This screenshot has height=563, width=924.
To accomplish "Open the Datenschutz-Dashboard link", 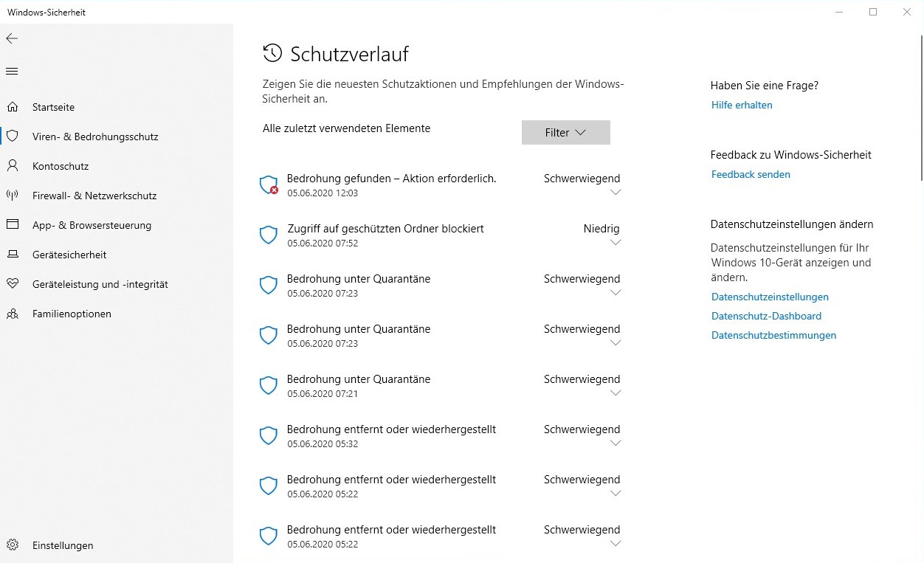I will coord(766,316).
